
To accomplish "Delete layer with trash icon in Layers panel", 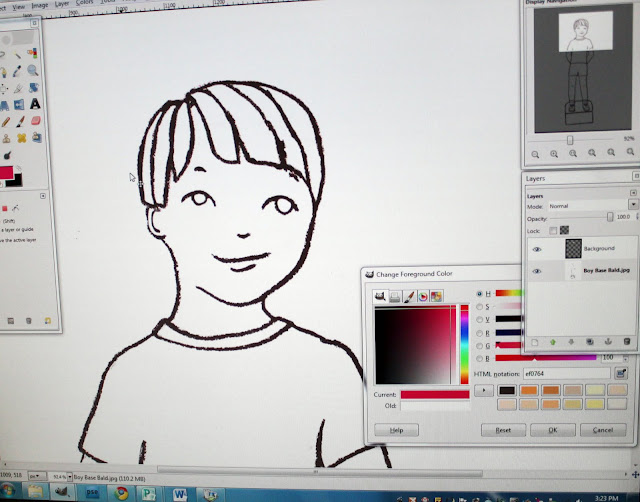I will pyautogui.click(x=627, y=341).
